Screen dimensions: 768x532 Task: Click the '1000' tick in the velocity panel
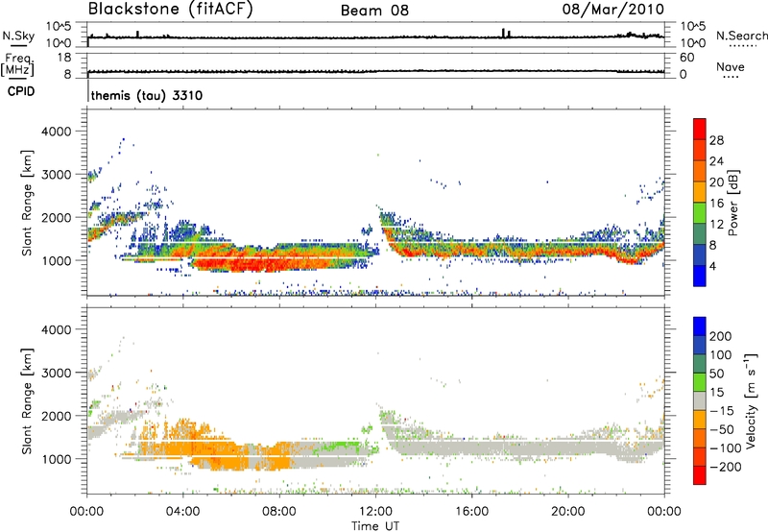pyautogui.click(x=56, y=459)
